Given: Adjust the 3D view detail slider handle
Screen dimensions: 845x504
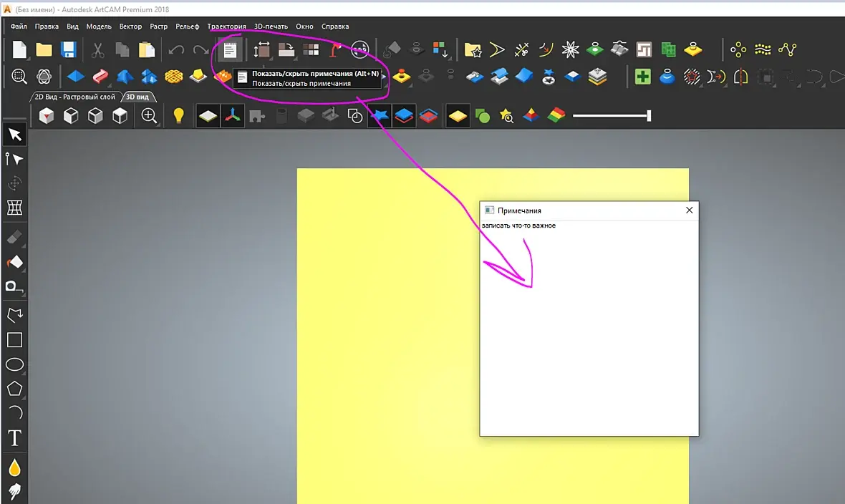Looking at the screenshot, I should coord(649,116).
